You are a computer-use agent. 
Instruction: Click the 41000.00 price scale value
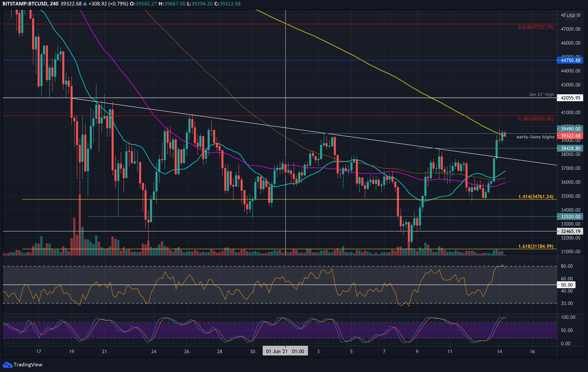tap(571, 112)
